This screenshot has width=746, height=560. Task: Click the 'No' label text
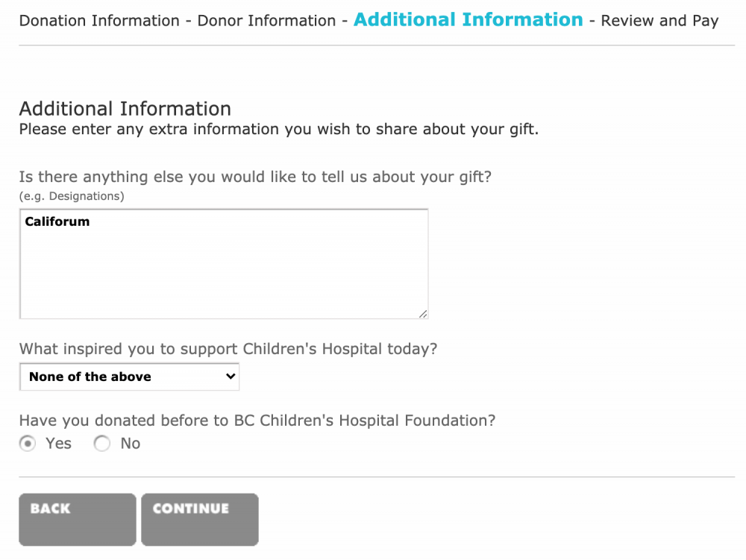[131, 444]
